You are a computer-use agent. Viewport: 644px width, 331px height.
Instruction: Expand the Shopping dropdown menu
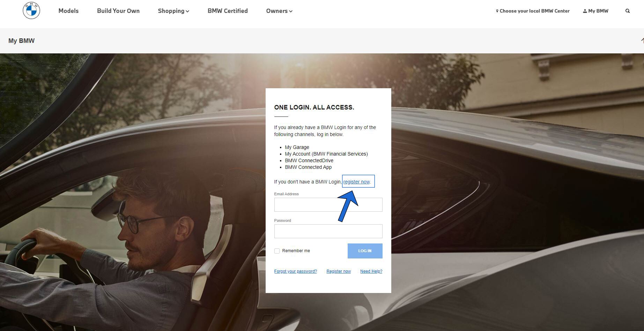pos(173,11)
